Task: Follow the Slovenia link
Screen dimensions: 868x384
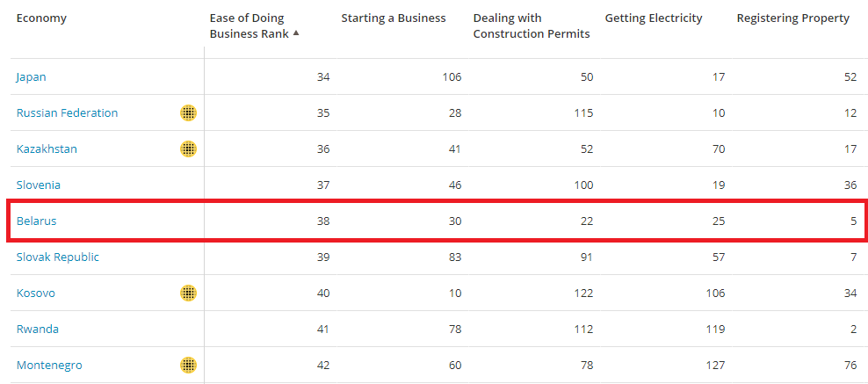Action: [38, 185]
